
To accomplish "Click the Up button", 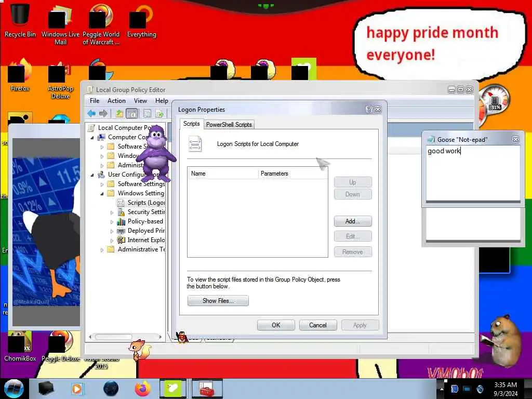I will tap(353, 182).
